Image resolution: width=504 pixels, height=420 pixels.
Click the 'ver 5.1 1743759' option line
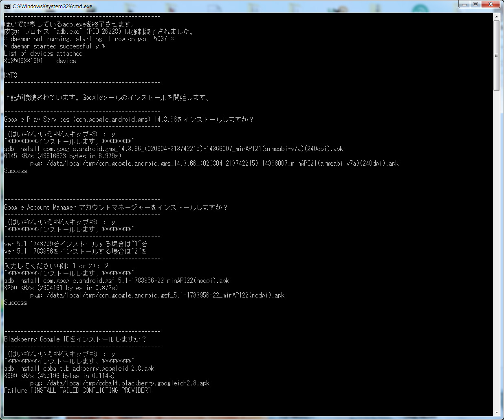[76, 244]
